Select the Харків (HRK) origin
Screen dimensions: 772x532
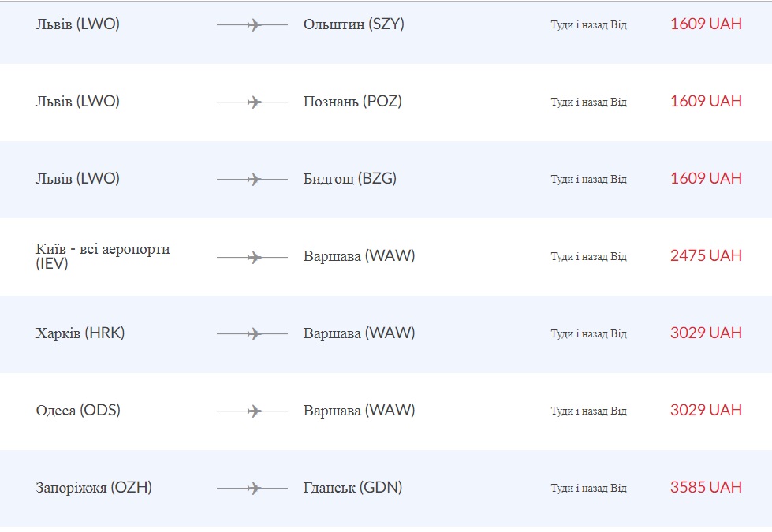pos(80,333)
